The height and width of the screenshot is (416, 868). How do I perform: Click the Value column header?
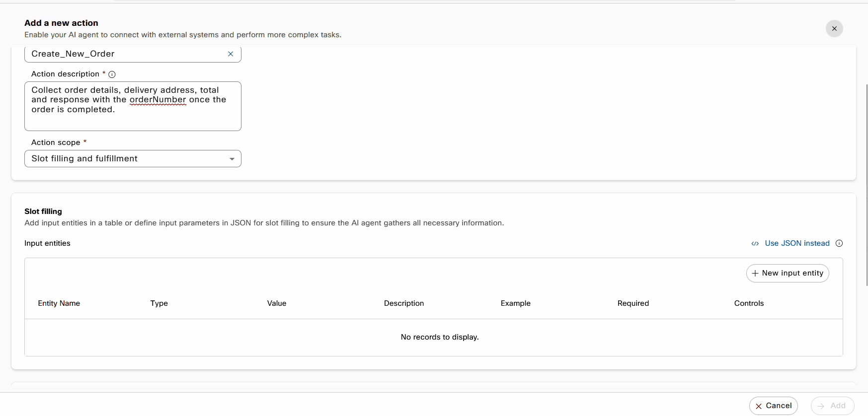click(277, 303)
